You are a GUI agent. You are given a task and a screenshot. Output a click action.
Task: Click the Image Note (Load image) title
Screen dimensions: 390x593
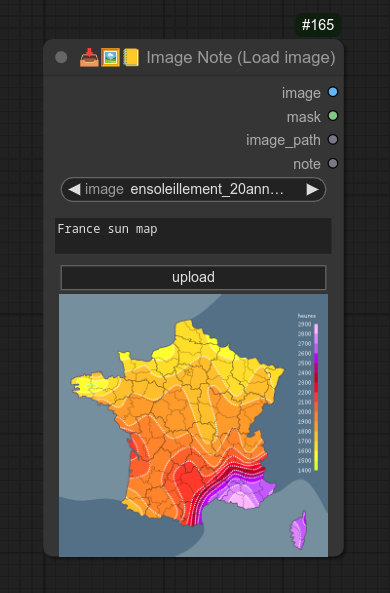(x=241, y=57)
